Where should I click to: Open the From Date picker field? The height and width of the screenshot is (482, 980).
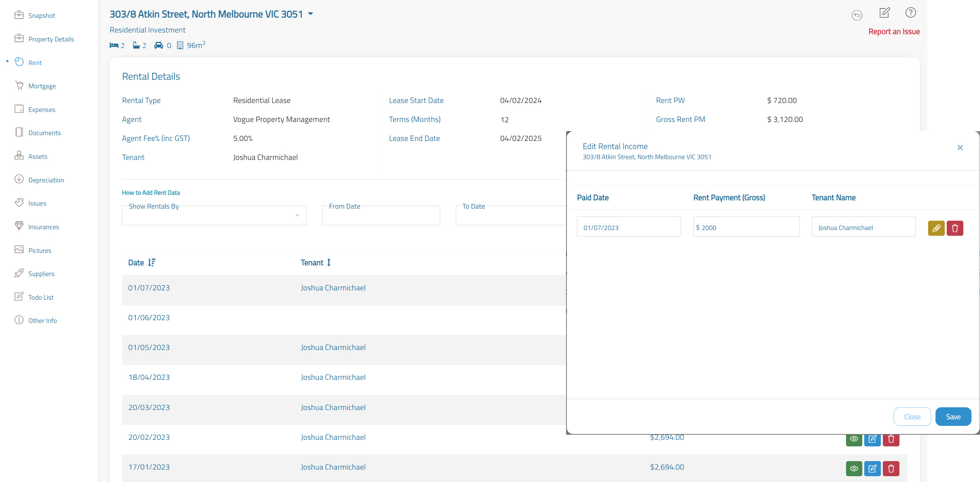(x=381, y=216)
